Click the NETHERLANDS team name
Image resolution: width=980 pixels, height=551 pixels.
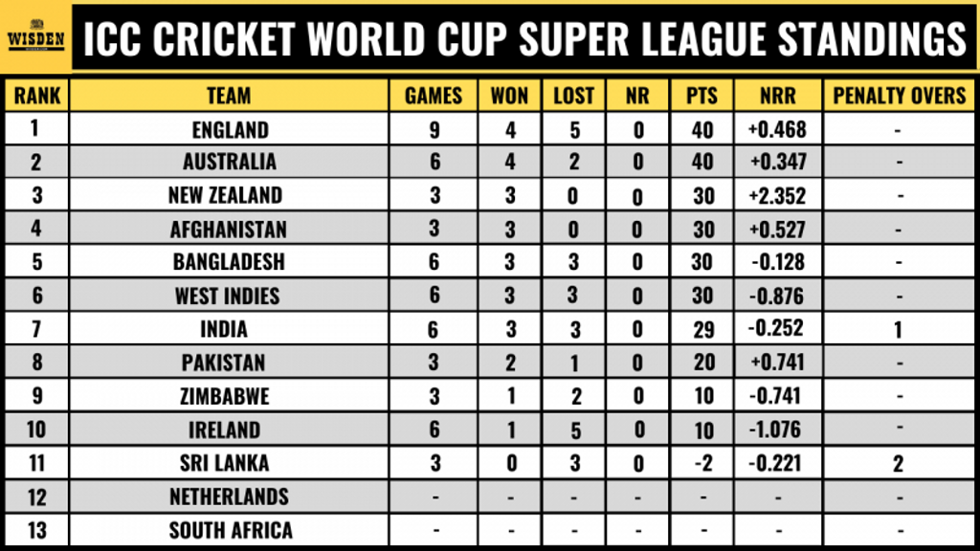coord(229,496)
